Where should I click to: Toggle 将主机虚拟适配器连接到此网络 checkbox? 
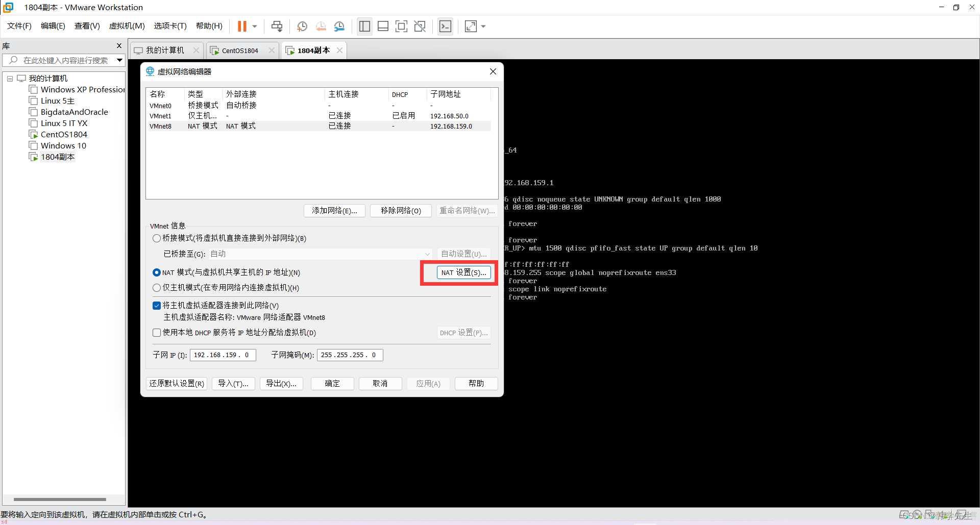coord(157,306)
